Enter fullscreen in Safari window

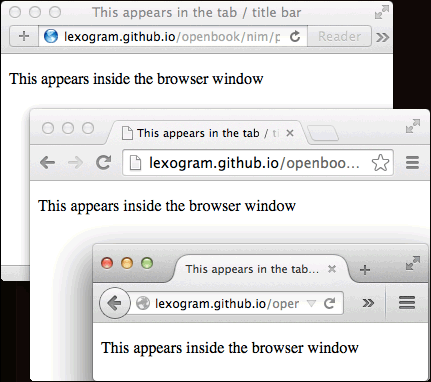(x=381, y=12)
